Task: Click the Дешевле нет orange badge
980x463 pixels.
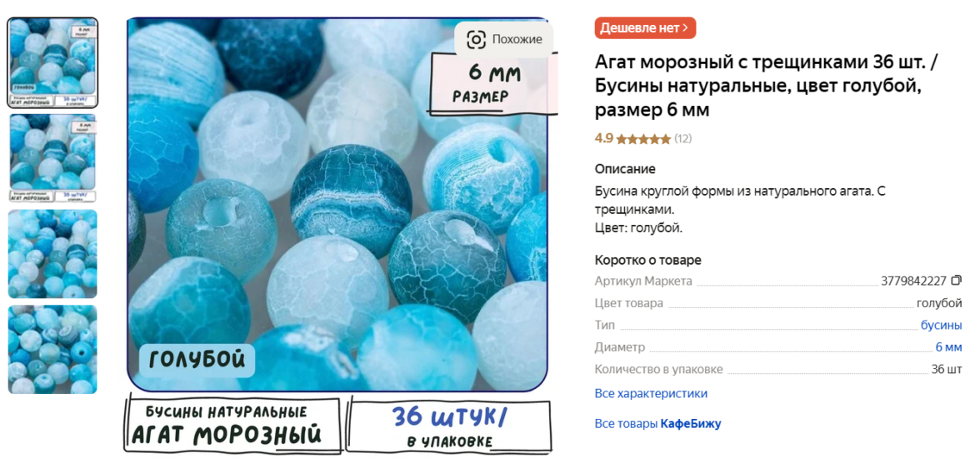Action: click(x=645, y=27)
